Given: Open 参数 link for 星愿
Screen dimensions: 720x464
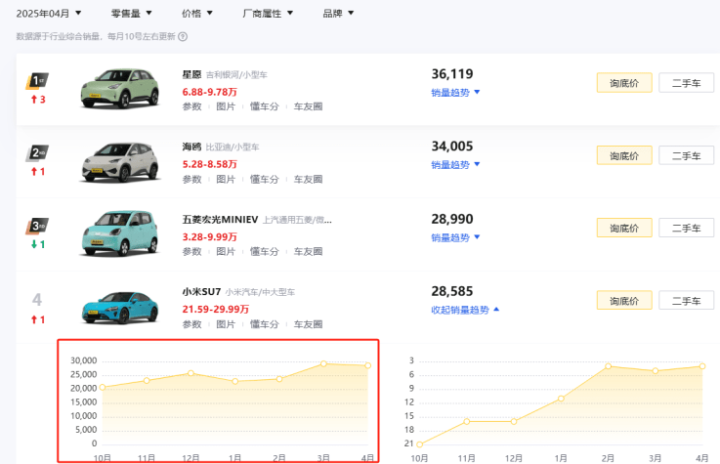Looking at the screenshot, I should click(x=192, y=107).
